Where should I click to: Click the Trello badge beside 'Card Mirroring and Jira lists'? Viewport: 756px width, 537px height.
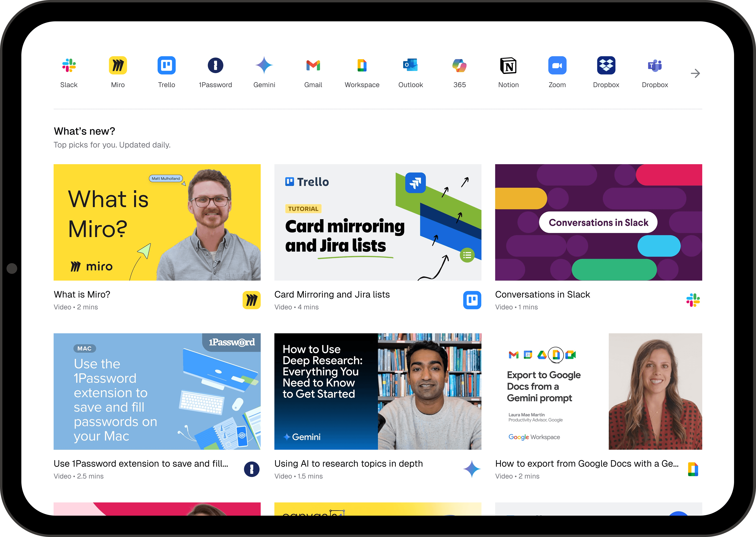tap(472, 300)
